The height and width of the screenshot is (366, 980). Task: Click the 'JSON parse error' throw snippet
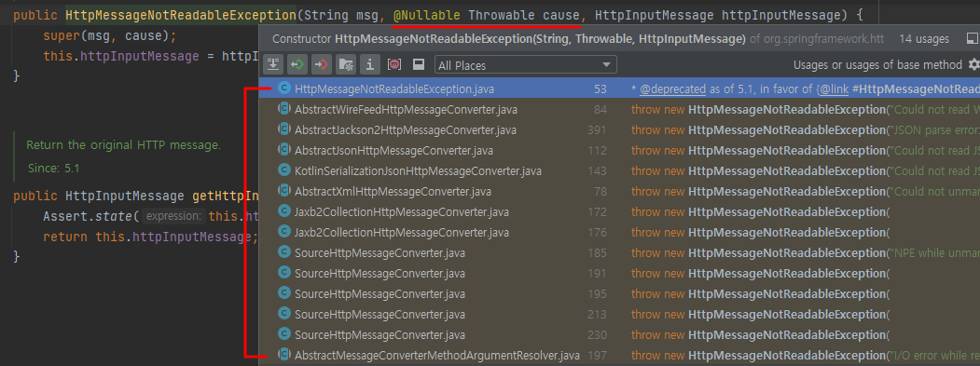(x=806, y=130)
